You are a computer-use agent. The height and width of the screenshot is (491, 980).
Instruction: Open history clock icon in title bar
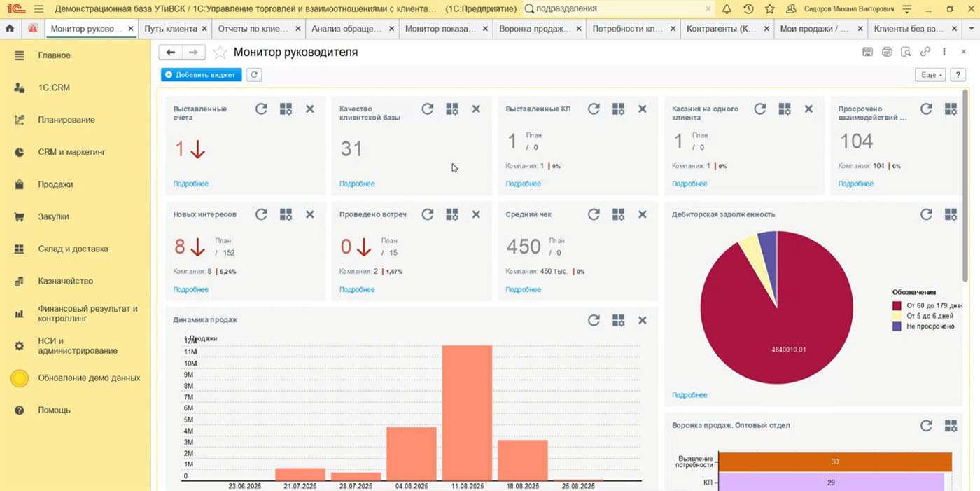[x=748, y=9]
